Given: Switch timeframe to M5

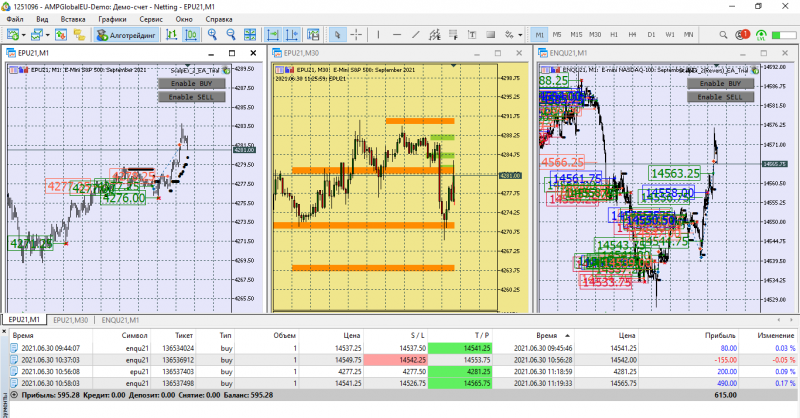Looking at the screenshot, I should (x=557, y=35).
